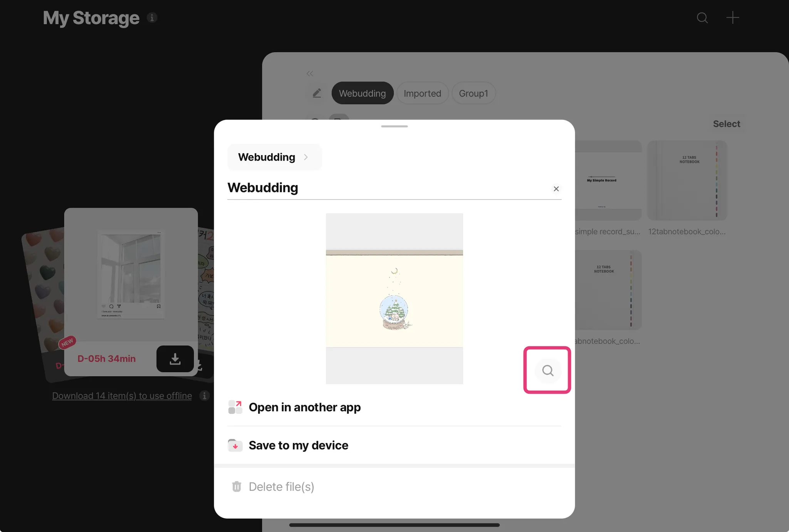
Task: Click the plus add icon at top right
Action: pyautogui.click(x=732, y=18)
